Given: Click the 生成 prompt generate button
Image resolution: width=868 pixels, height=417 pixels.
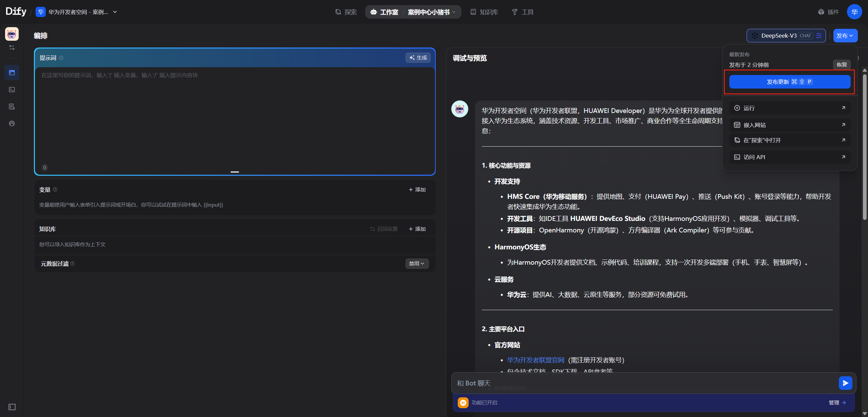Looking at the screenshot, I should [418, 58].
